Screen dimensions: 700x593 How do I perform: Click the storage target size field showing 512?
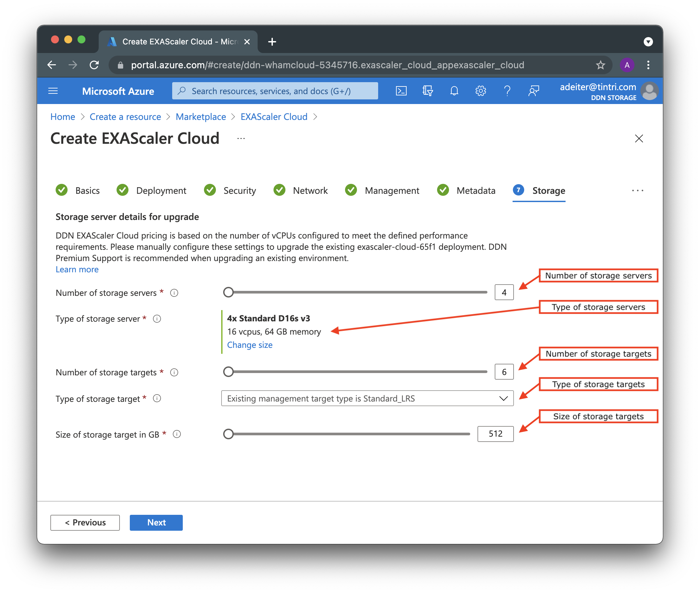click(495, 434)
